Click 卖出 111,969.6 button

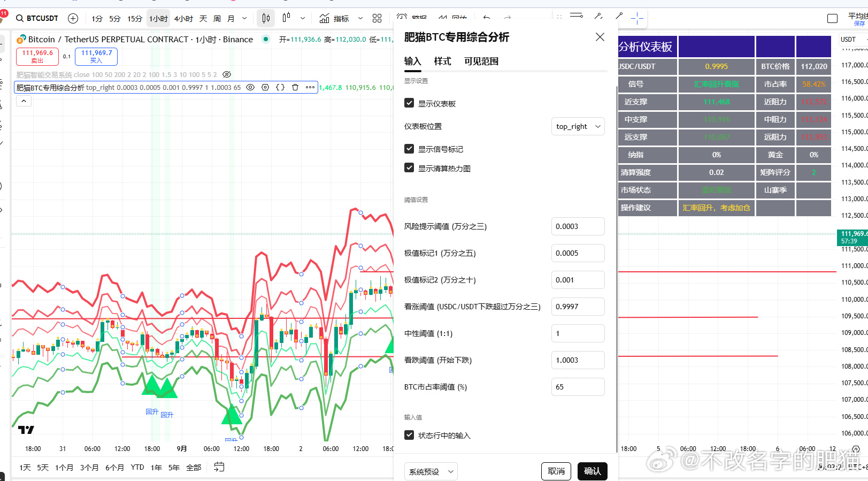(37, 56)
